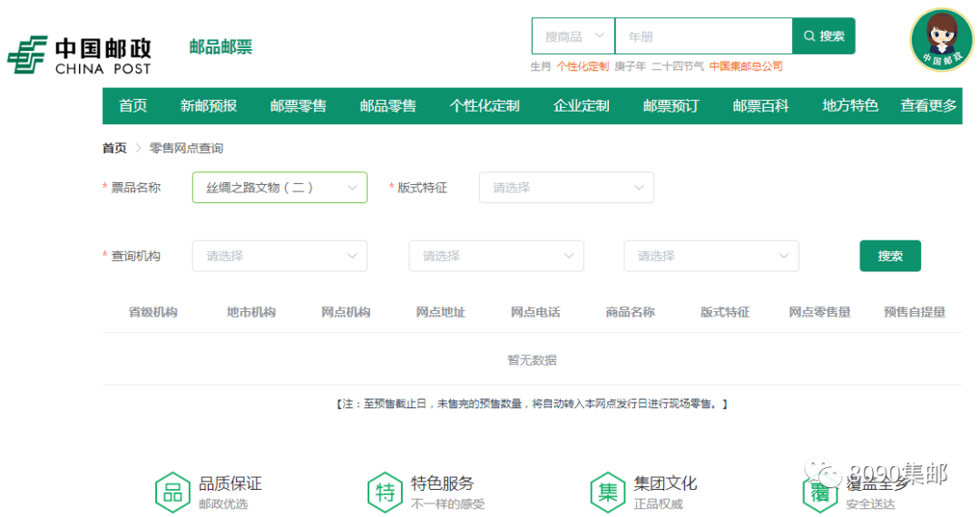
Task: Expand the third 查询机构 dropdown
Action: (711, 256)
